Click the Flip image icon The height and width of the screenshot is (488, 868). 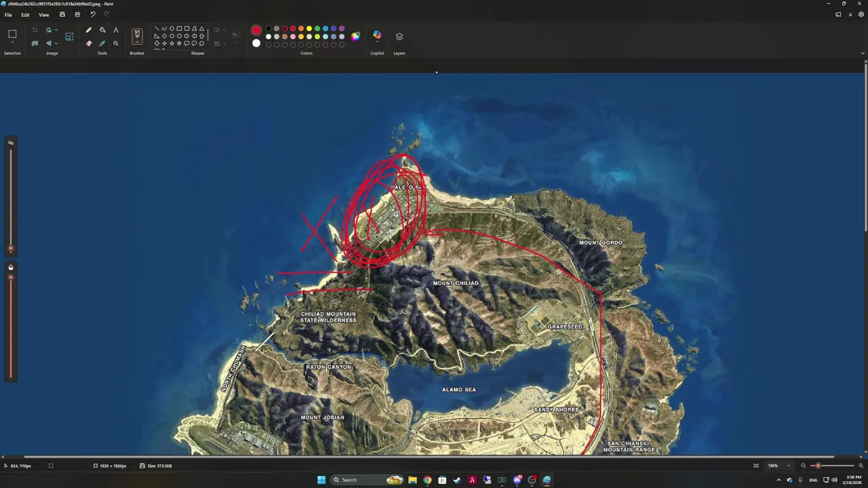[x=48, y=43]
